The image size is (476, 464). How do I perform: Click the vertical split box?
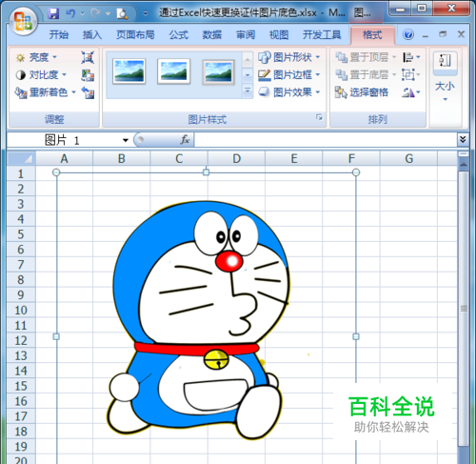tap(464, 154)
